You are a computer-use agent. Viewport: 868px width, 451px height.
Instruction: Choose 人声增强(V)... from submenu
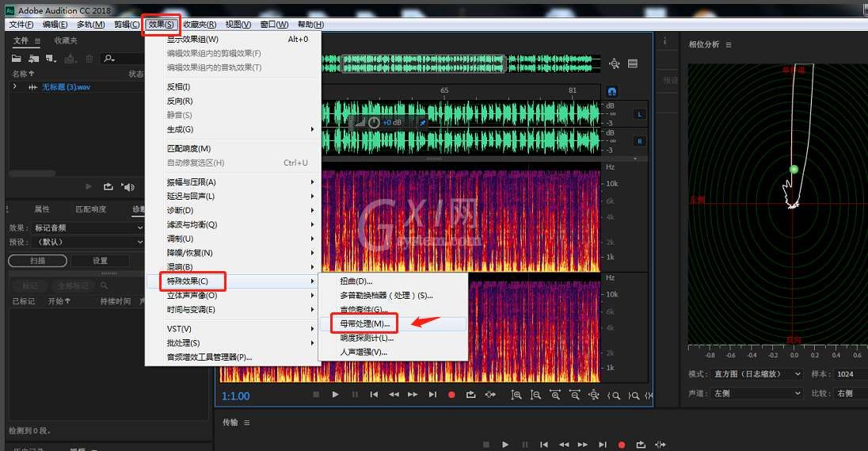393,353
